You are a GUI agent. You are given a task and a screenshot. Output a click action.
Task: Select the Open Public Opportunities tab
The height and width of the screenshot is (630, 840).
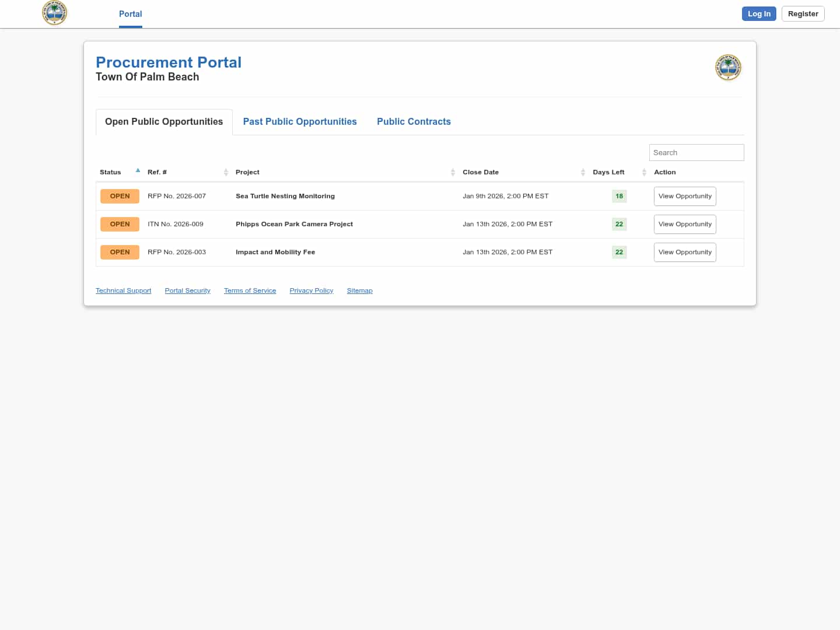click(164, 121)
